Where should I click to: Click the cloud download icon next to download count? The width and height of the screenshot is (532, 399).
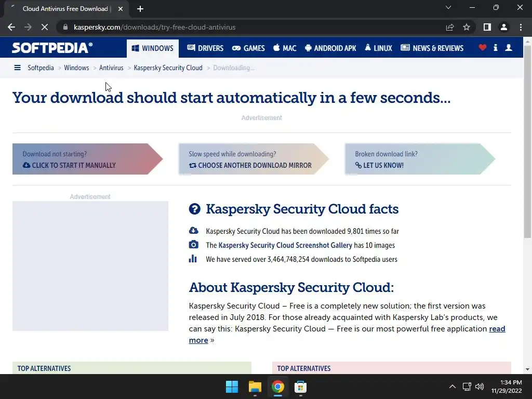coord(193,231)
